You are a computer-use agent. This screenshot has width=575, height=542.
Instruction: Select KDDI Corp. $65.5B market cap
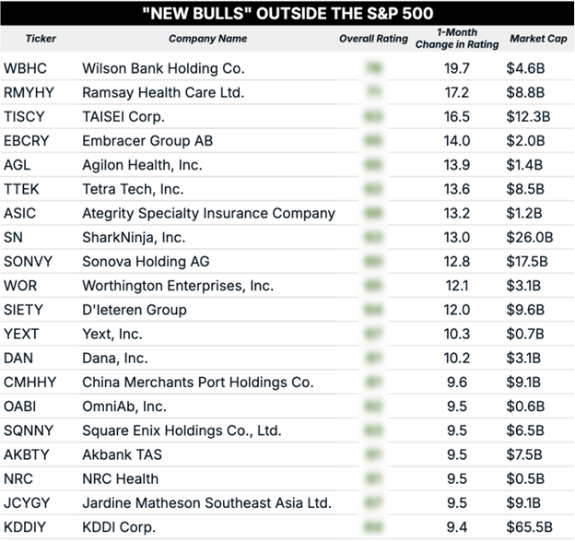(529, 527)
